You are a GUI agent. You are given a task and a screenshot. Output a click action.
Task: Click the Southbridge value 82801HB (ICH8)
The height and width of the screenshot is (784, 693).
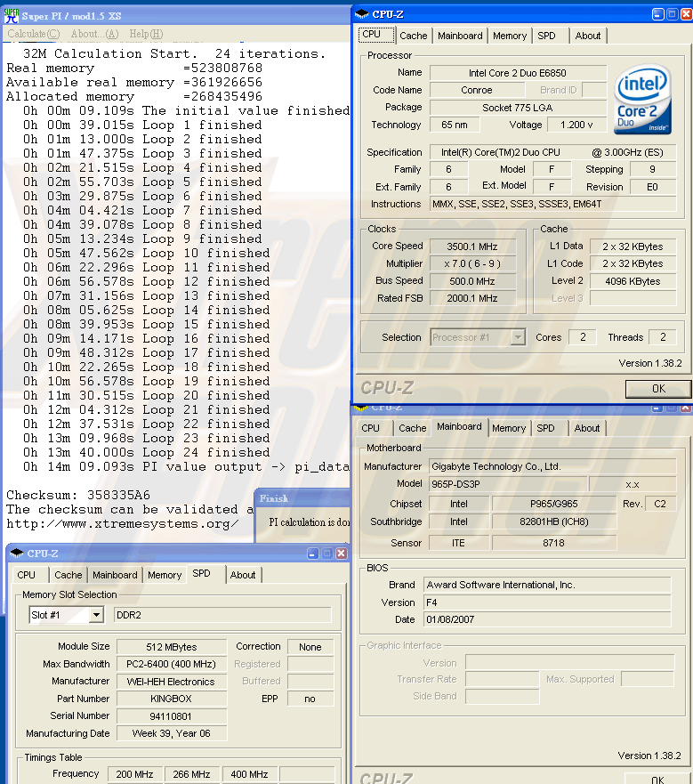coord(554,522)
